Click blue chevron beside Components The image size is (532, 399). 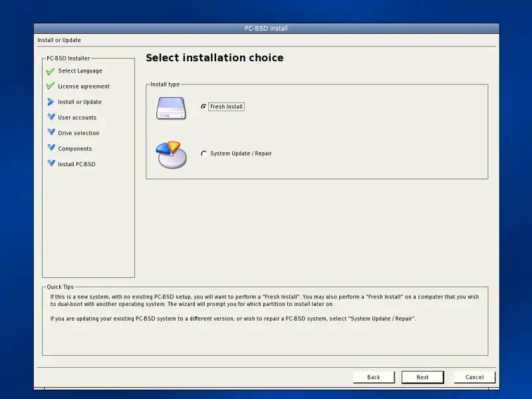point(51,148)
